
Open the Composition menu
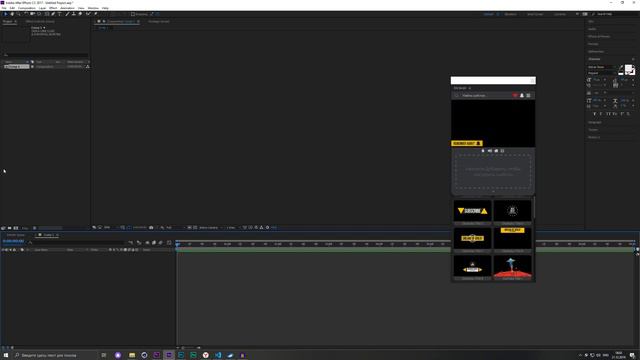coord(27,8)
